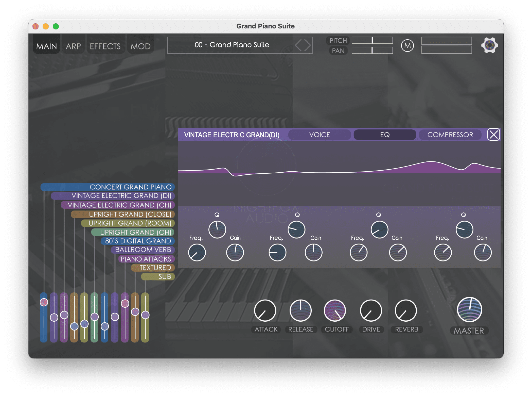This screenshot has height=396, width=532.
Task: Select the next preset arrow
Action: (307, 45)
